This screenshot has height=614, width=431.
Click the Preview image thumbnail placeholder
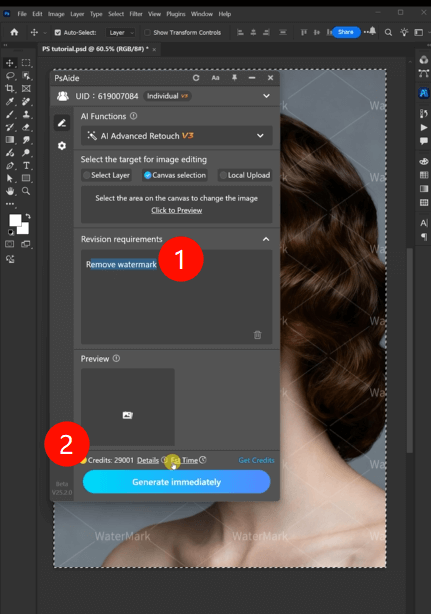pyautogui.click(x=128, y=407)
